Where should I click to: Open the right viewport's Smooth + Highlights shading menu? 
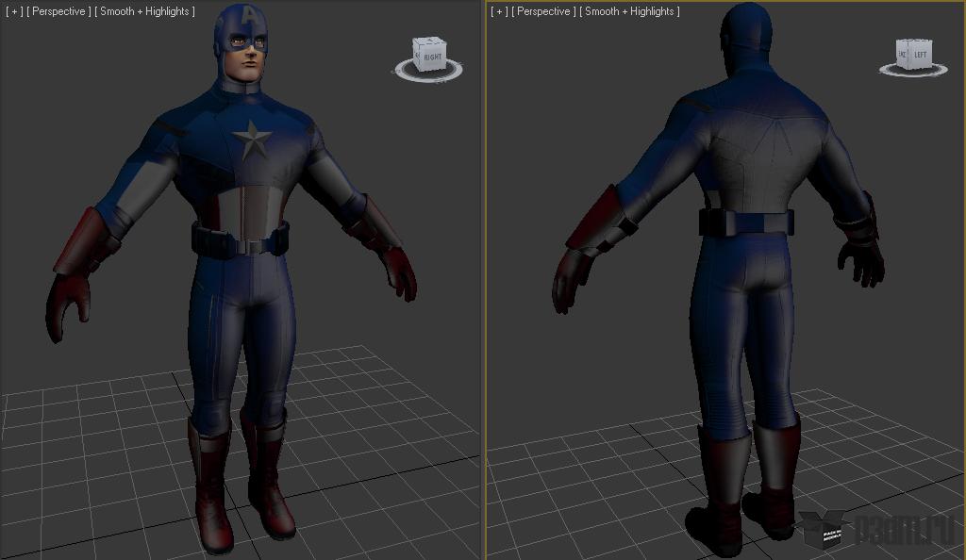pos(629,11)
